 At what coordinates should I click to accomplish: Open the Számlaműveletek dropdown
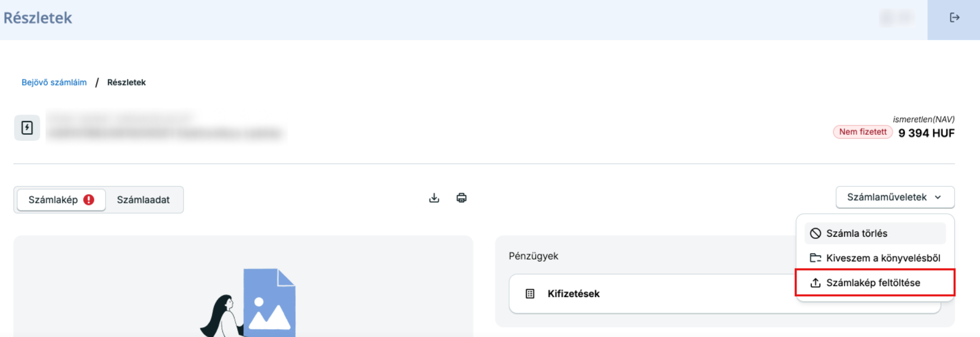[886, 197]
